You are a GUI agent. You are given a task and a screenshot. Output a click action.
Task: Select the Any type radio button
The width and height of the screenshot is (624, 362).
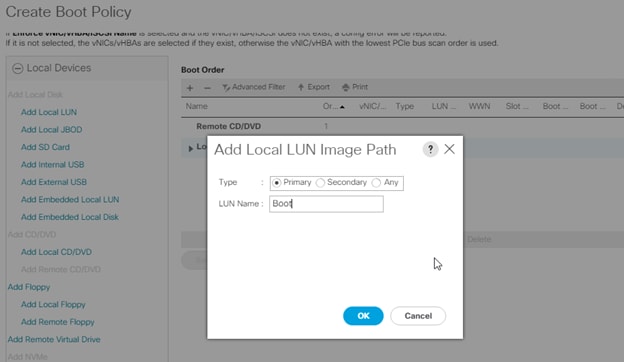click(376, 183)
